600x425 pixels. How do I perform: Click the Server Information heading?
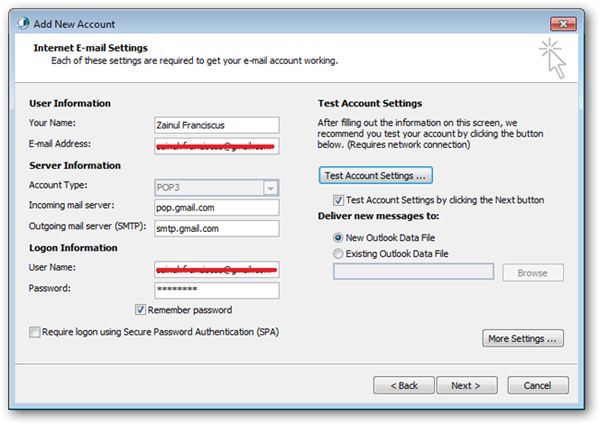pyautogui.click(x=75, y=165)
